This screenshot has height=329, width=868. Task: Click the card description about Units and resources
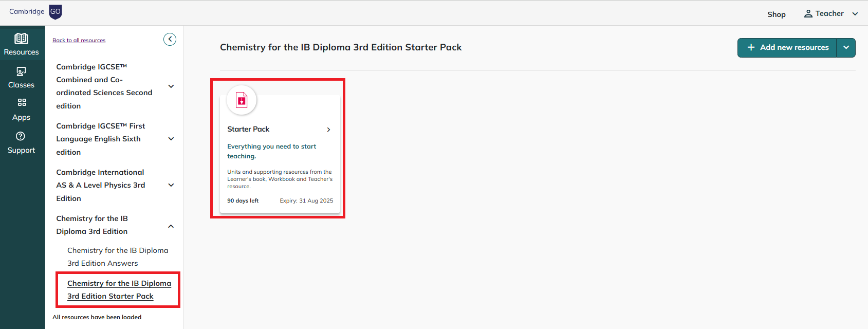pyautogui.click(x=280, y=179)
